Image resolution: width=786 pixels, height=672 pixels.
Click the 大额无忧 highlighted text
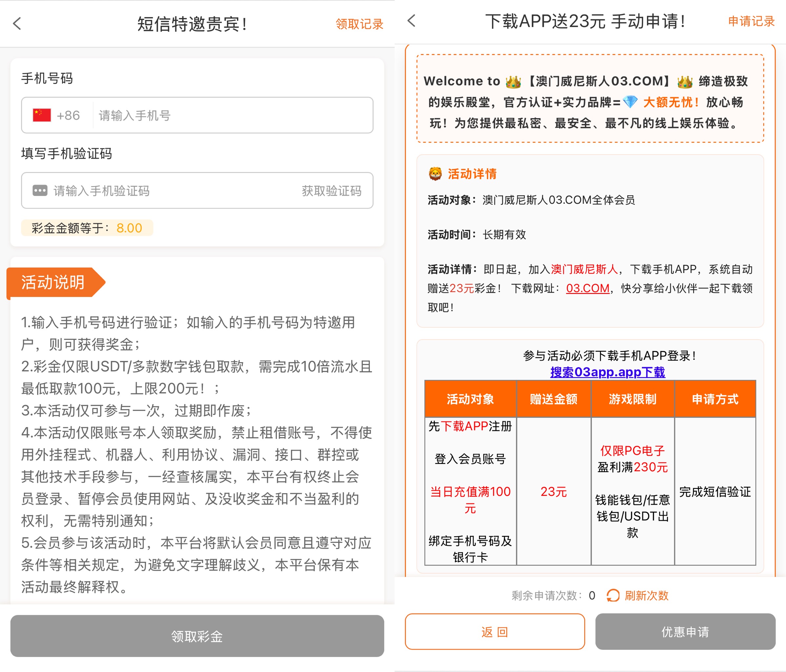671,102
